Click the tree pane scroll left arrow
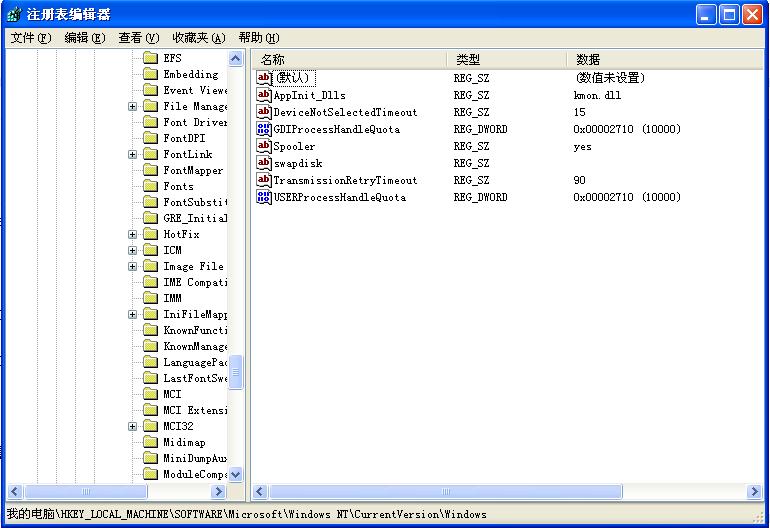This screenshot has height=528, width=770. tap(15, 491)
